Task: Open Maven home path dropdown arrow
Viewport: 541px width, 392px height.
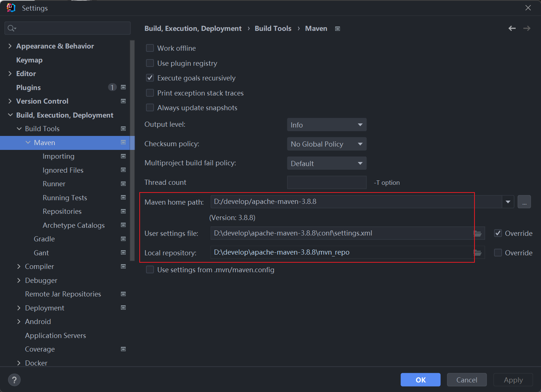Action: pos(508,202)
